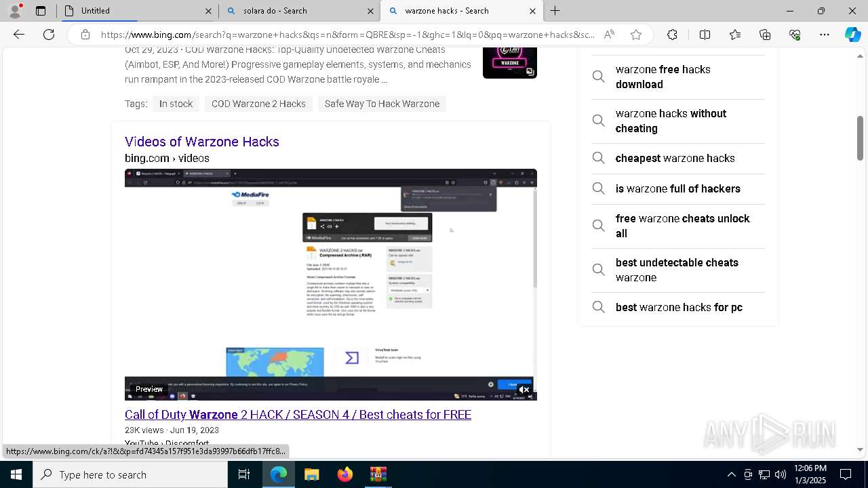Switch to the solara do - Search tab
Image resolution: width=868 pixels, height=488 pixels.
[300, 11]
